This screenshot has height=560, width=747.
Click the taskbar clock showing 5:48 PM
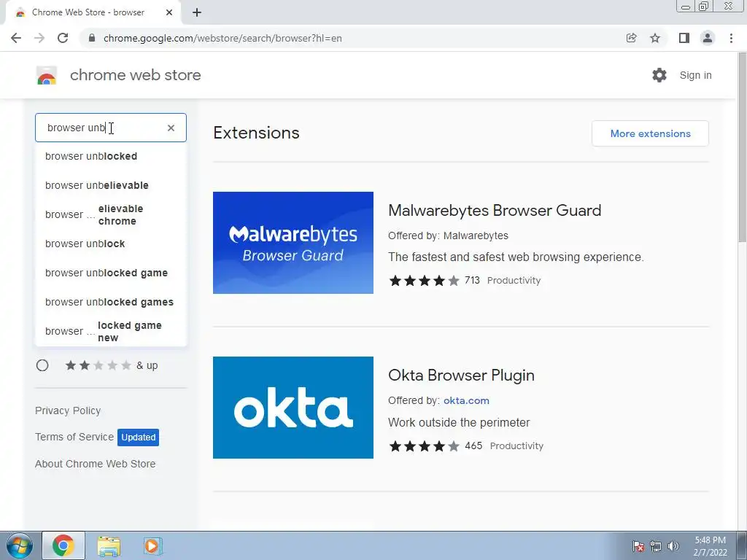(x=710, y=546)
